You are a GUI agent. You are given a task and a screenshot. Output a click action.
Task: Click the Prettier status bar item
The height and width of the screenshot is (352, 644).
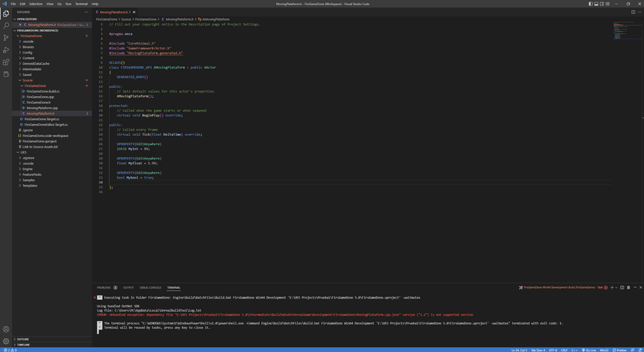click(x=619, y=350)
